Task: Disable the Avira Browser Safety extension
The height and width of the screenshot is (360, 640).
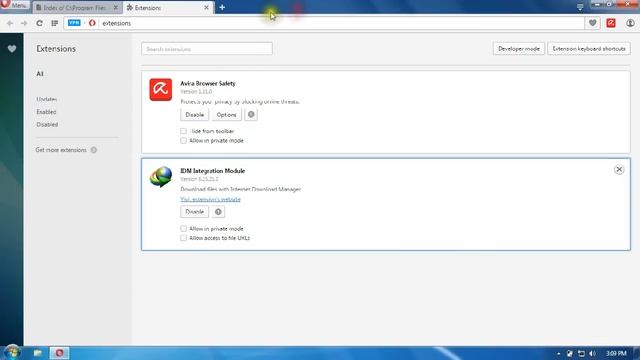Action: [x=194, y=115]
